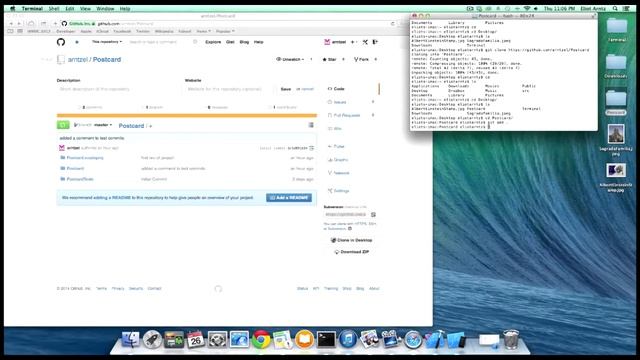
Task: Click Download ZIP button
Action: click(351, 252)
